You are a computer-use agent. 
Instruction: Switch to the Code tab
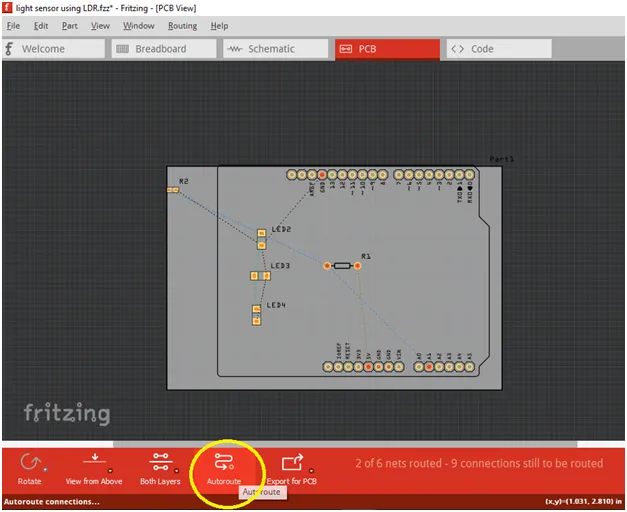coord(499,49)
